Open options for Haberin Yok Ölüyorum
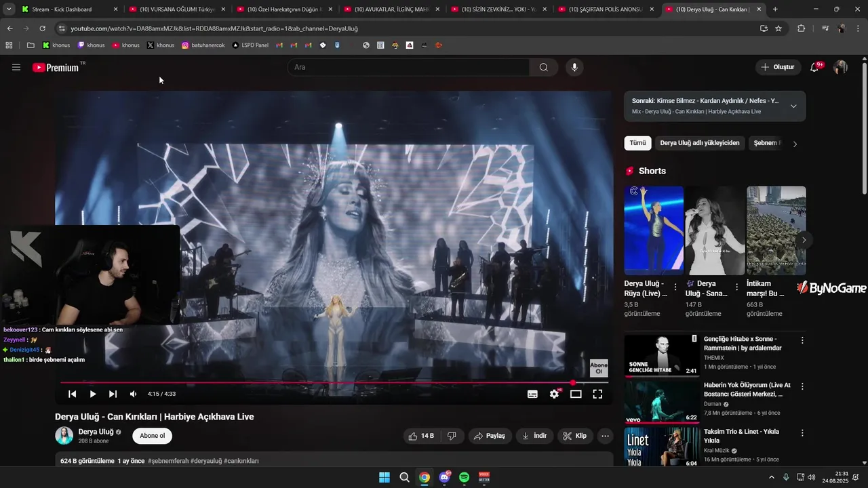The height and width of the screenshot is (488, 868). [802, 386]
